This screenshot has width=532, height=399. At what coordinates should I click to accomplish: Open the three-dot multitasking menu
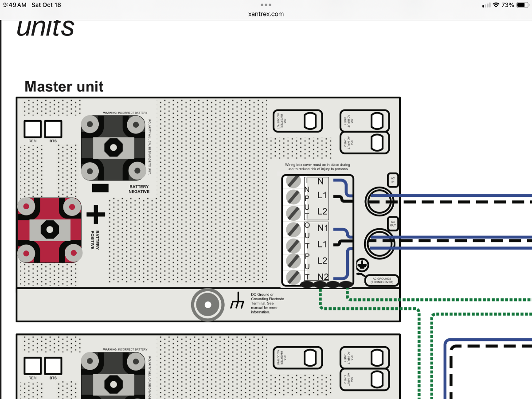pos(266,5)
